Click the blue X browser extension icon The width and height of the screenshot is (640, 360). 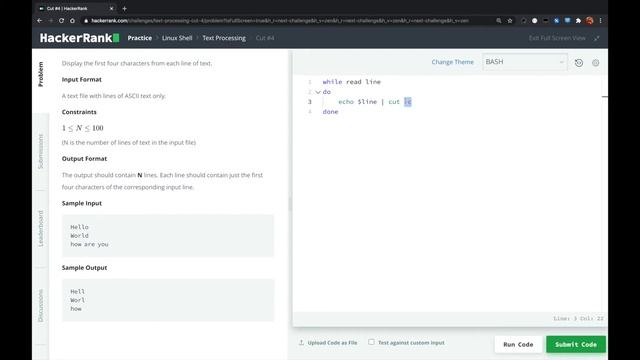pos(556,20)
